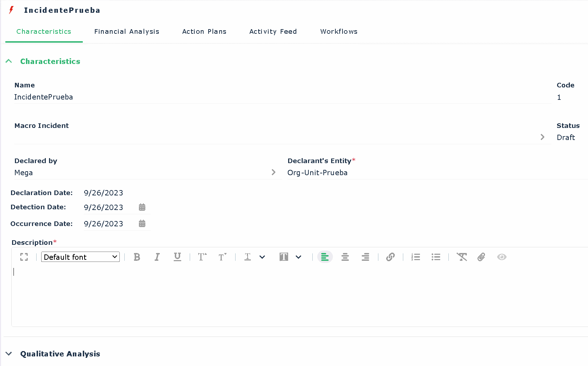The width and height of the screenshot is (588, 366).
Task: Click the Declared by value Mega
Action: (x=23, y=173)
